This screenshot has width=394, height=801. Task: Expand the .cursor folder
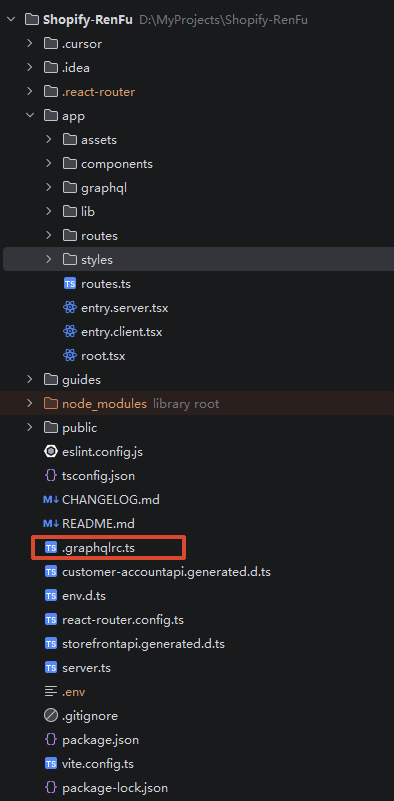(30, 44)
